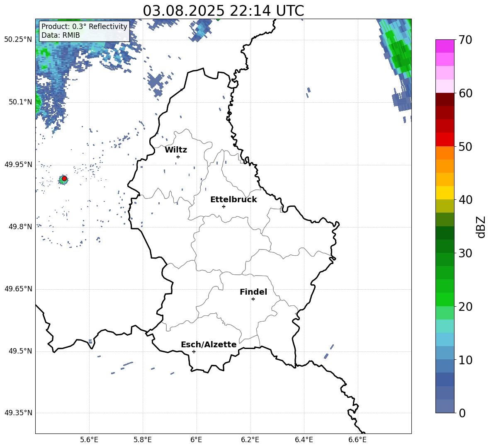Image resolution: width=491 pixels, height=448 pixels.
Task: Click the 49.65°N latitude label
Action: pos(18,289)
